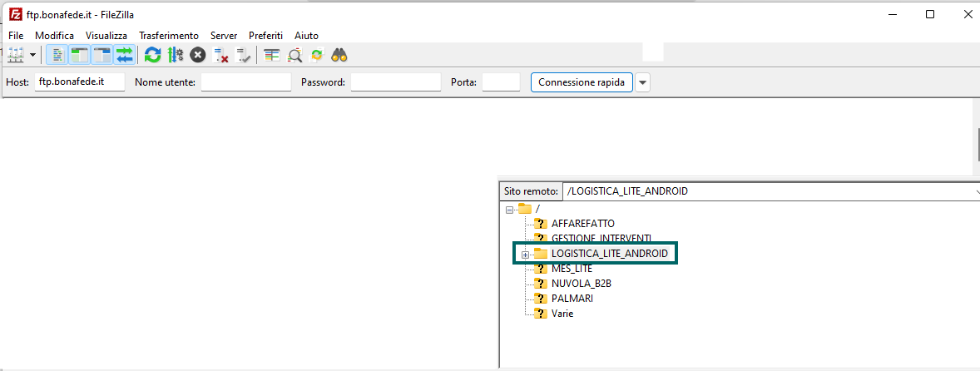Click the FileZilla title bar logo

[16, 14]
